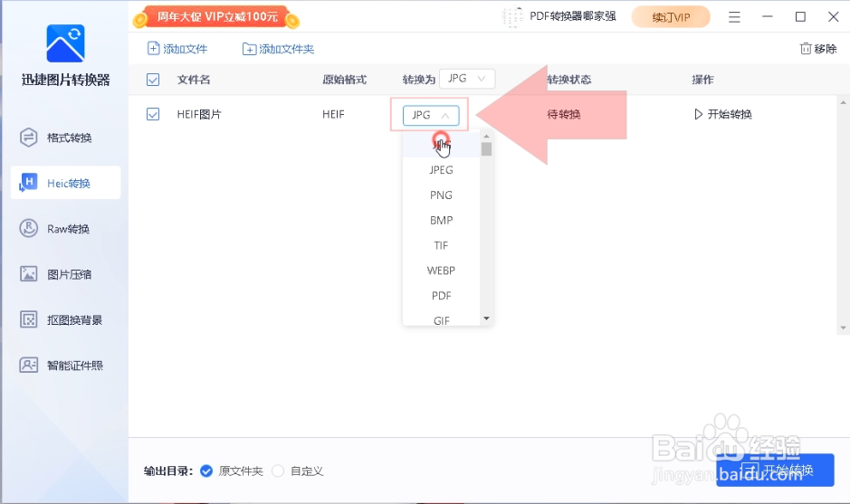Choose GIF from the format list
This screenshot has height=504, width=850.
tap(441, 319)
